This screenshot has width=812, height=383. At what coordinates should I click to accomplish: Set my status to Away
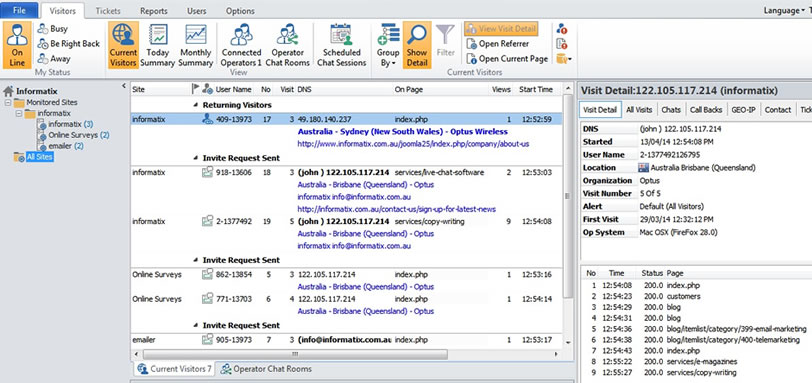tap(54, 59)
